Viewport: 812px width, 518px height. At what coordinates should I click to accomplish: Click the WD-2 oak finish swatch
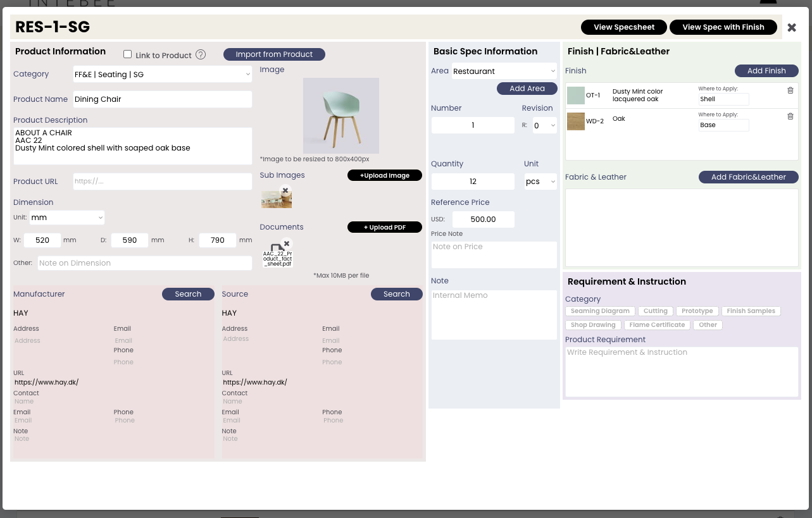576,121
